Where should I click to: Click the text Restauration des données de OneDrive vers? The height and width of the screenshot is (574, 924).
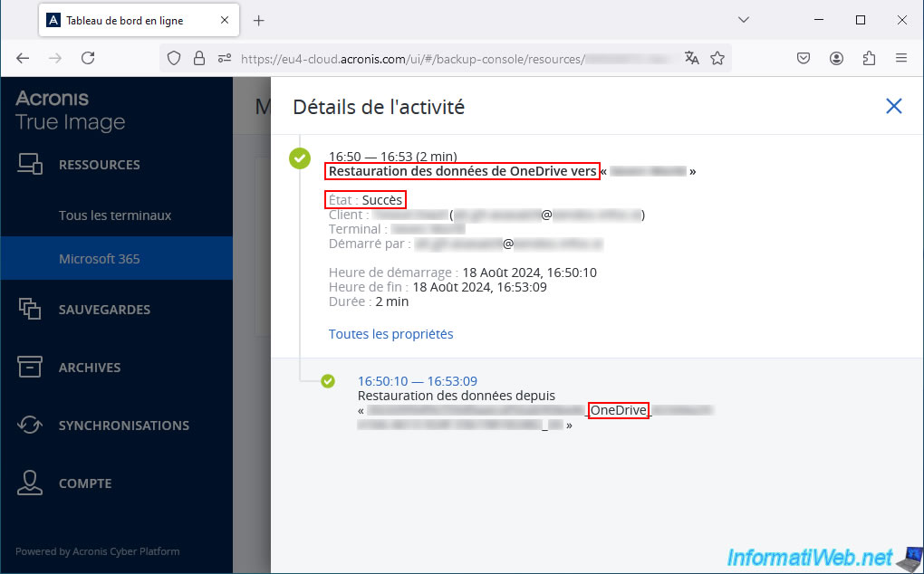[463, 171]
